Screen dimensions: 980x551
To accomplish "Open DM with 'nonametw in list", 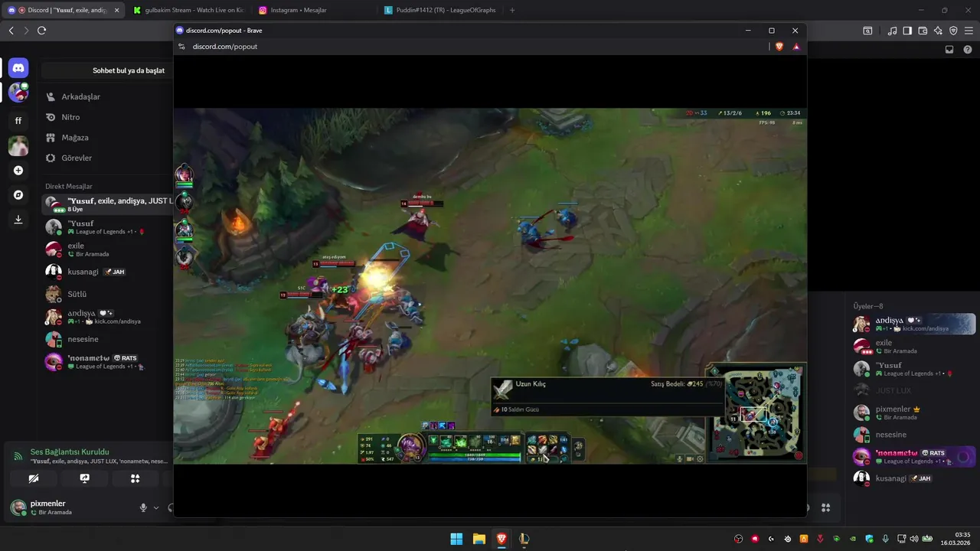I will pyautogui.click(x=107, y=361).
